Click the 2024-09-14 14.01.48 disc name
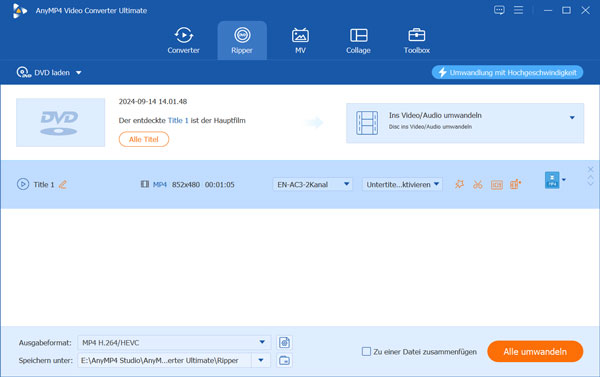Image resolution: width=600 pixels, height=377 pixels. point(153,101)
